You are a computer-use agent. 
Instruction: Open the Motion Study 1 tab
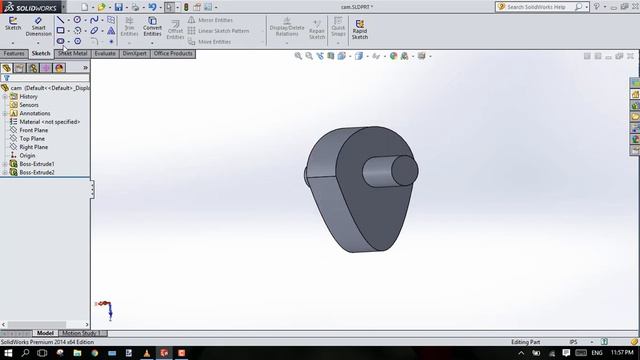tap(82, 333)
